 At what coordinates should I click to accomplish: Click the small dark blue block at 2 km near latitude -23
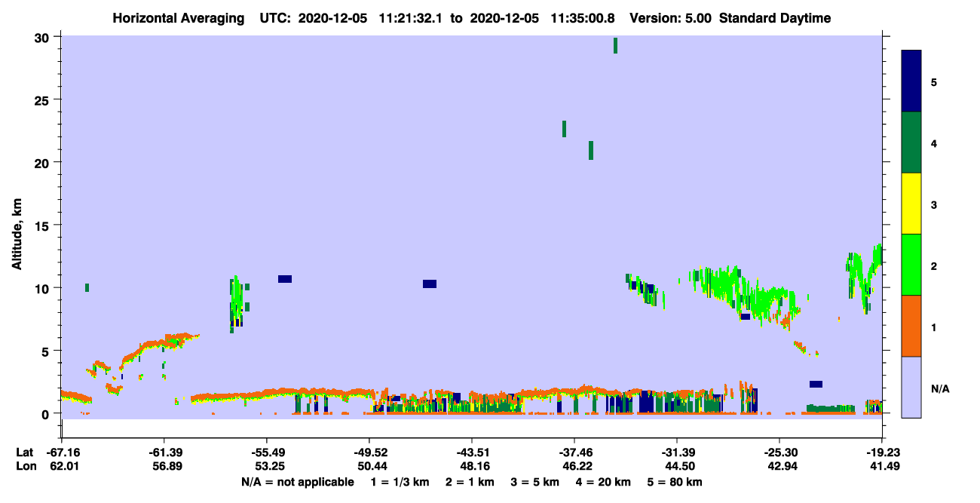(816, 384)
